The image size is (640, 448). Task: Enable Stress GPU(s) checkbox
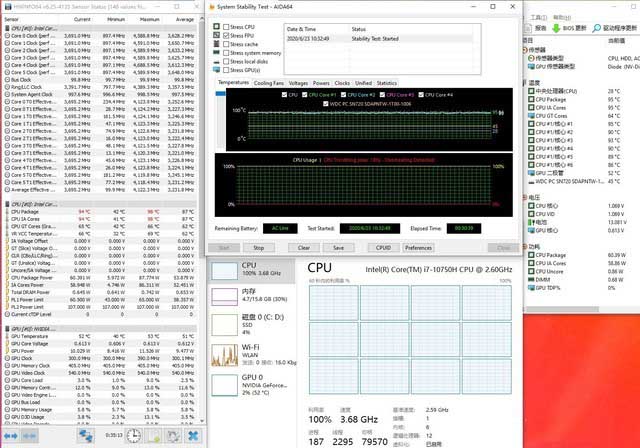(226, 70)
